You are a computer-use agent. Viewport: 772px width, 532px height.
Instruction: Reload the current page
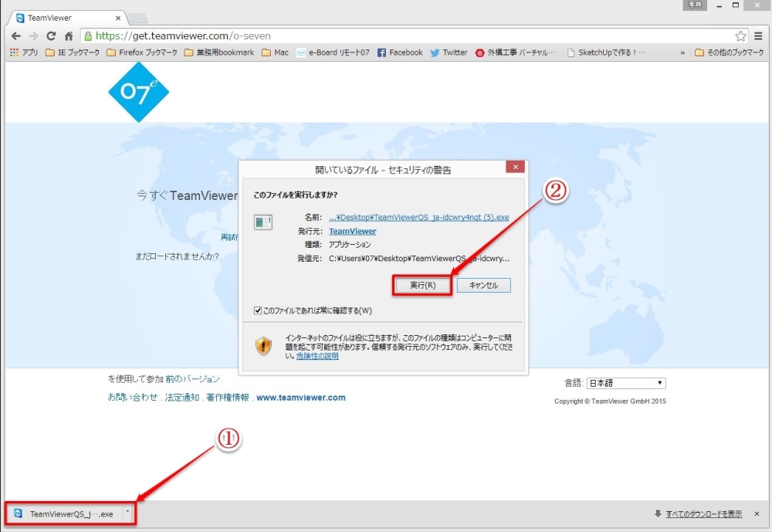[x=51, y=36]
